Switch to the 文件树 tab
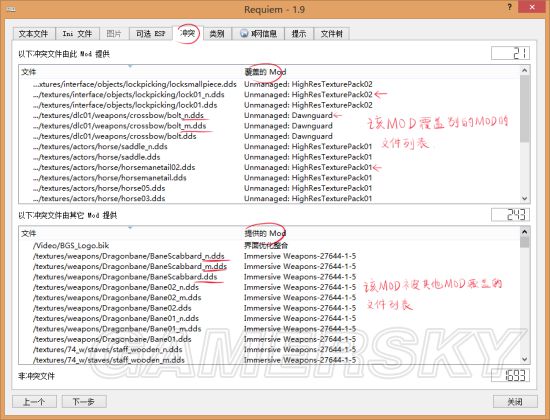Image resolution: width=550 pixels, height=420 pixels. click(331, 34)
